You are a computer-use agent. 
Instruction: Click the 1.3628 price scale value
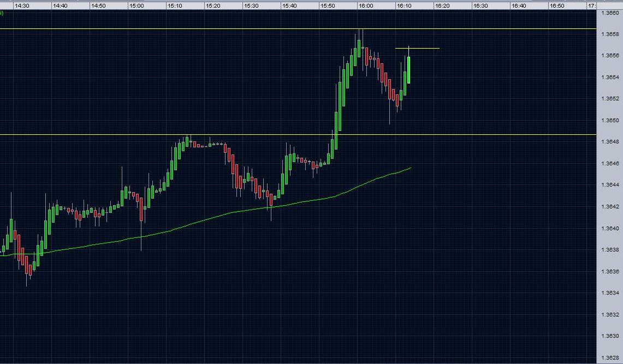click(610, 358)
